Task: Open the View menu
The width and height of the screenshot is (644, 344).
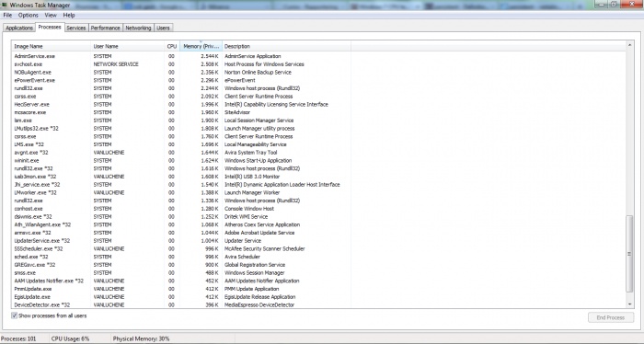Action: [x=51, y=16]
